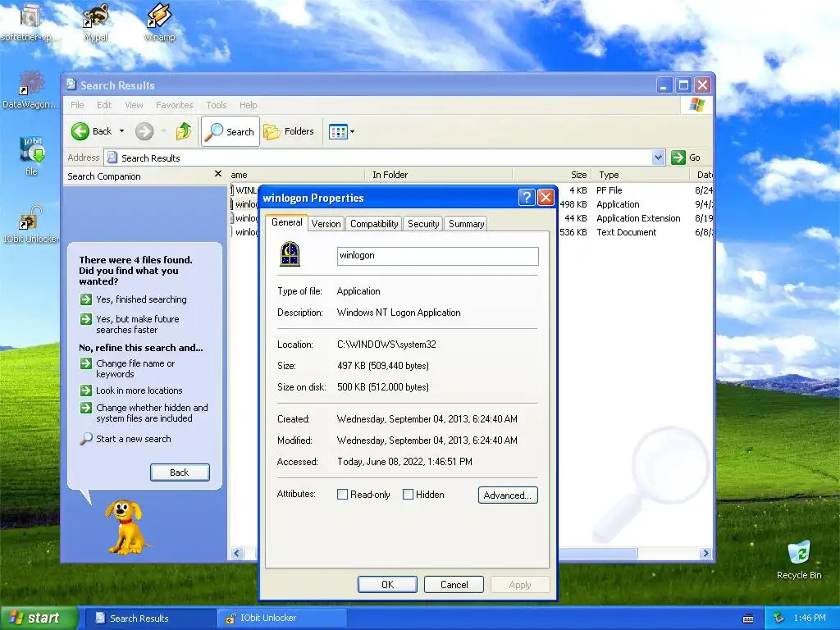Click the horizontal scrollbar right arrow
840x630 pixels.
705,553
